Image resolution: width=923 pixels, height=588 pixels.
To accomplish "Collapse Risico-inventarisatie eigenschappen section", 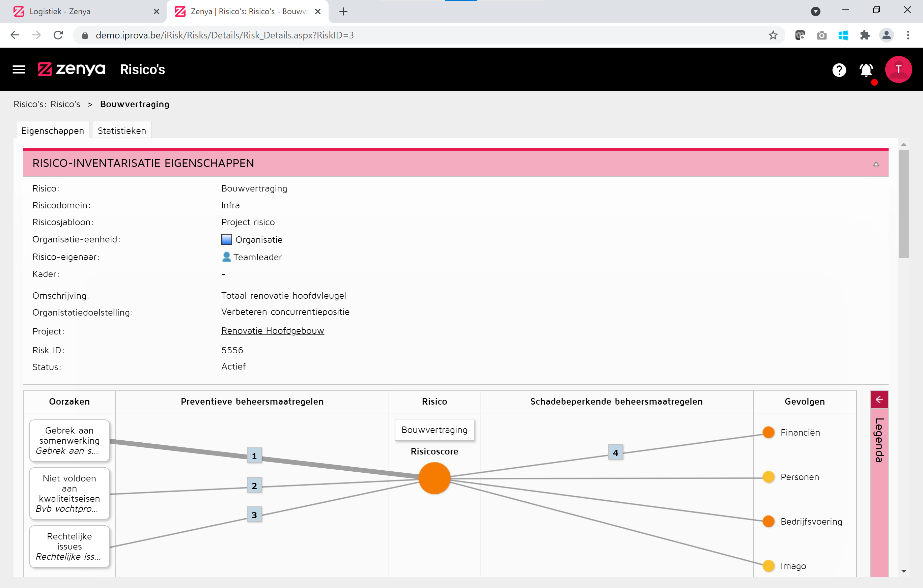I will tap(875, 164).
